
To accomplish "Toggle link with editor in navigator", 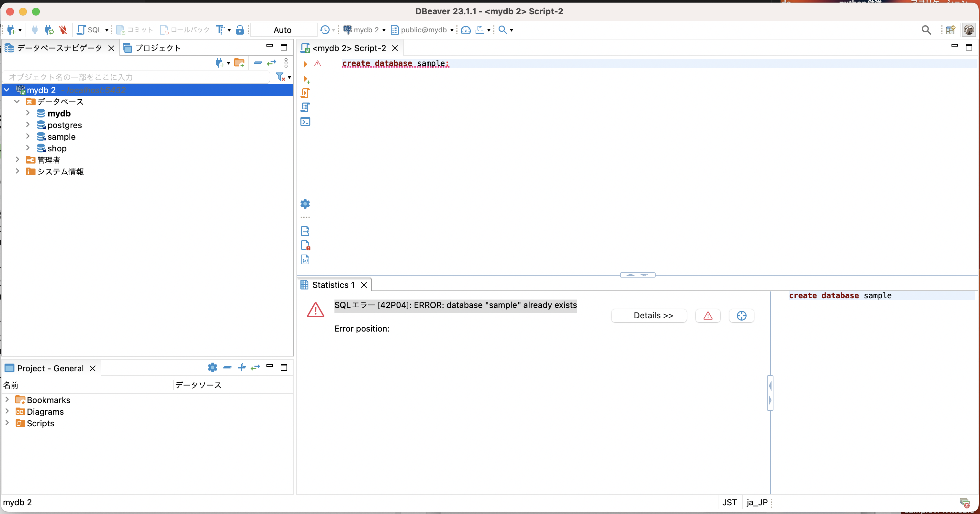I will point(271,63).
